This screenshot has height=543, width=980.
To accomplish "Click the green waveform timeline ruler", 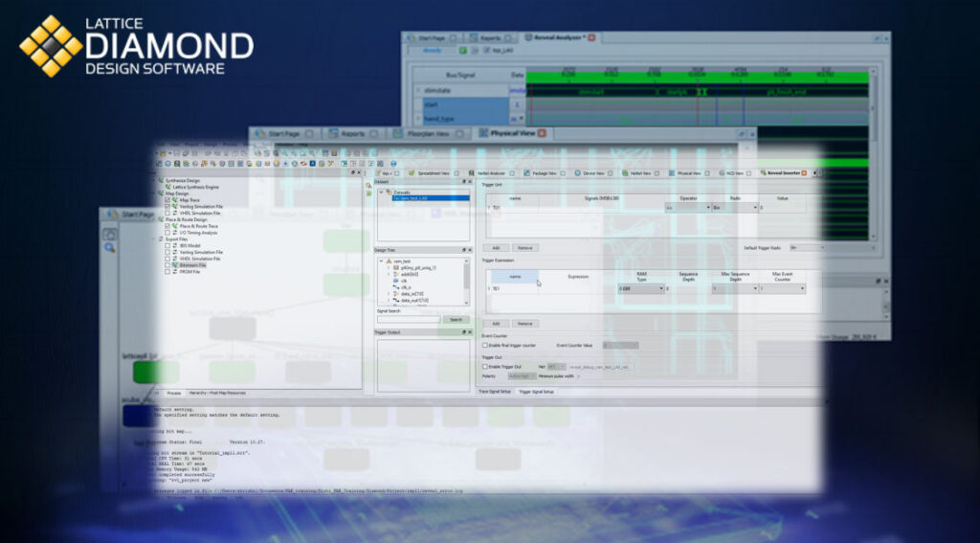I will pyautogui.click(x=699, y=73).
